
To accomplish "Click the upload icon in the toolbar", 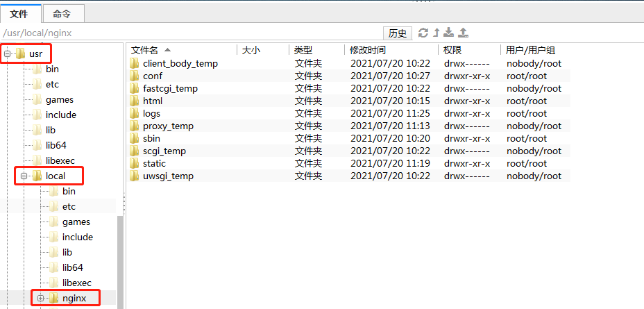I will coord(464,33).
